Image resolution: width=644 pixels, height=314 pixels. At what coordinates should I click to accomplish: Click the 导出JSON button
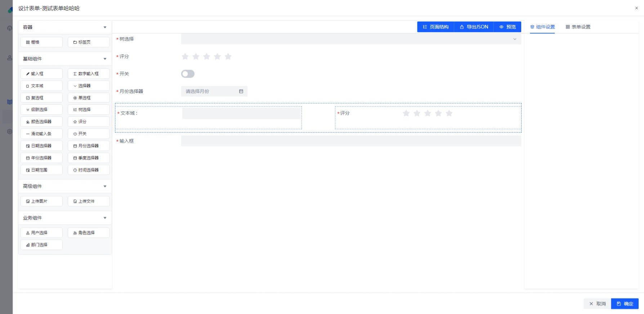[474, 27]
